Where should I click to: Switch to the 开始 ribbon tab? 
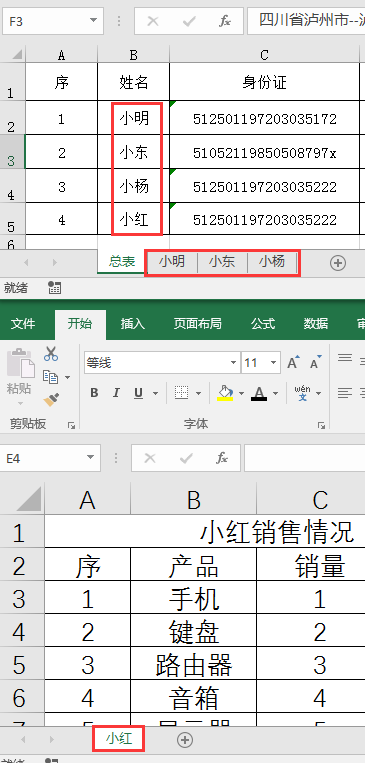80,324
